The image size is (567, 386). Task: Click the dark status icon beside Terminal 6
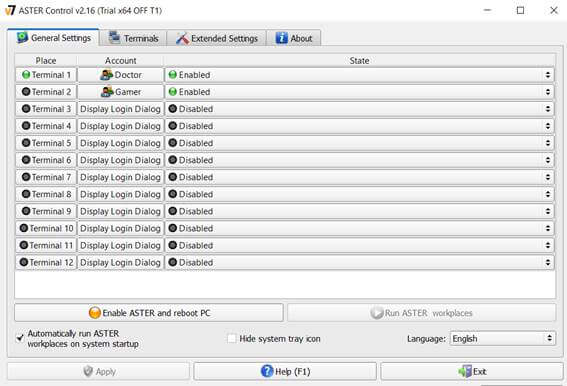[26, 160]
